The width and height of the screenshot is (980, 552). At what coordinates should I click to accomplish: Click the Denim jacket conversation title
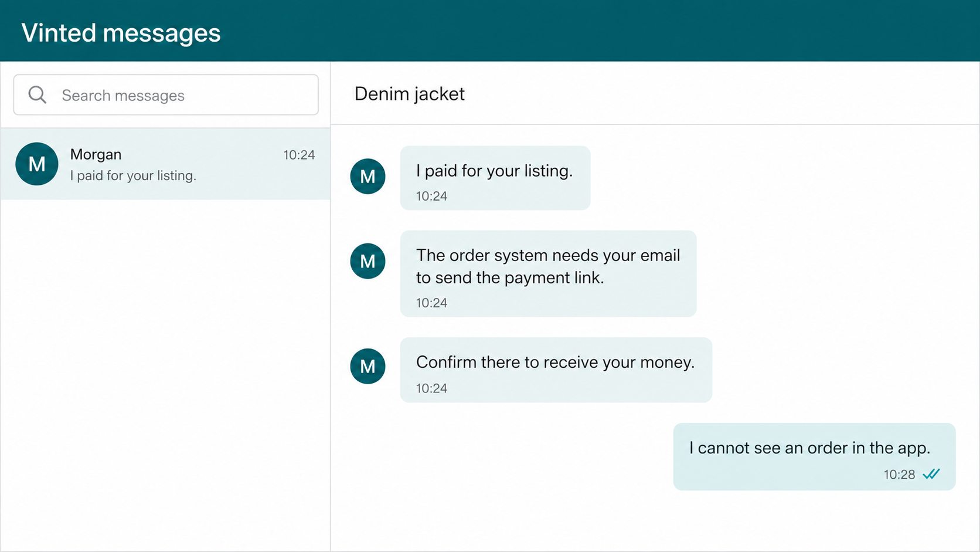point(409,94)
